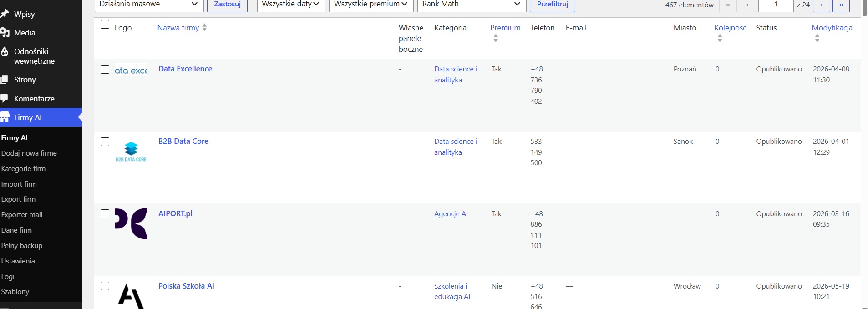Open B2B Data Core company link
The width and height of the screenshot is (868, 309).
pyautogui.click(x=183, y=141)
